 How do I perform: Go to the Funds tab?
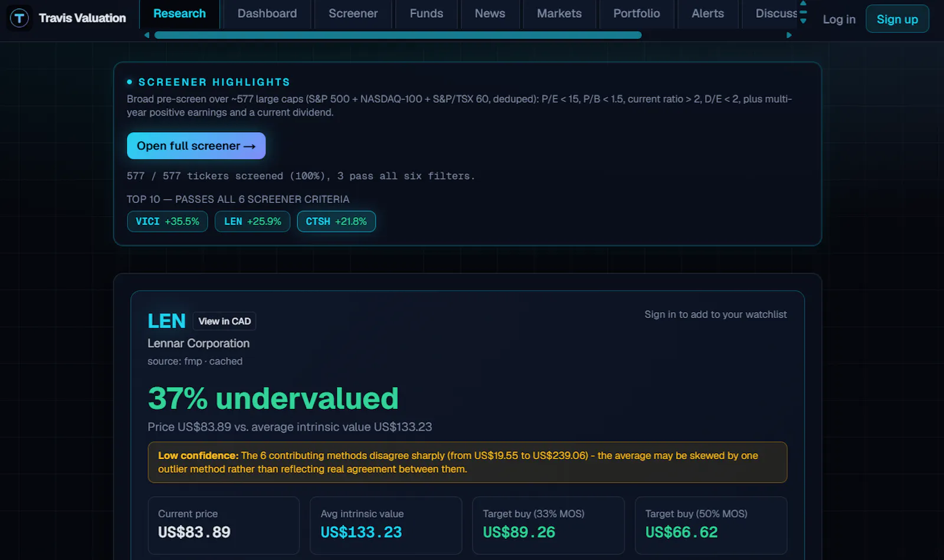point(427,14)
